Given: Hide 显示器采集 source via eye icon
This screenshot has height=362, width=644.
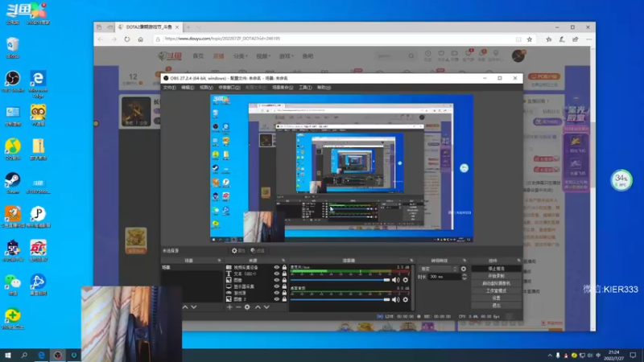Looking at the screenshot, I should 276,286.
